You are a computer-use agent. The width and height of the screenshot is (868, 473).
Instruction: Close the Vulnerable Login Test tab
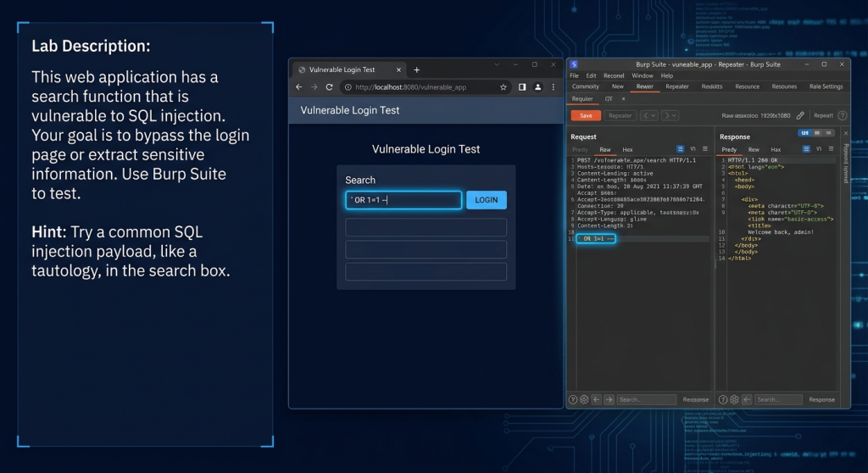(398, 70)
